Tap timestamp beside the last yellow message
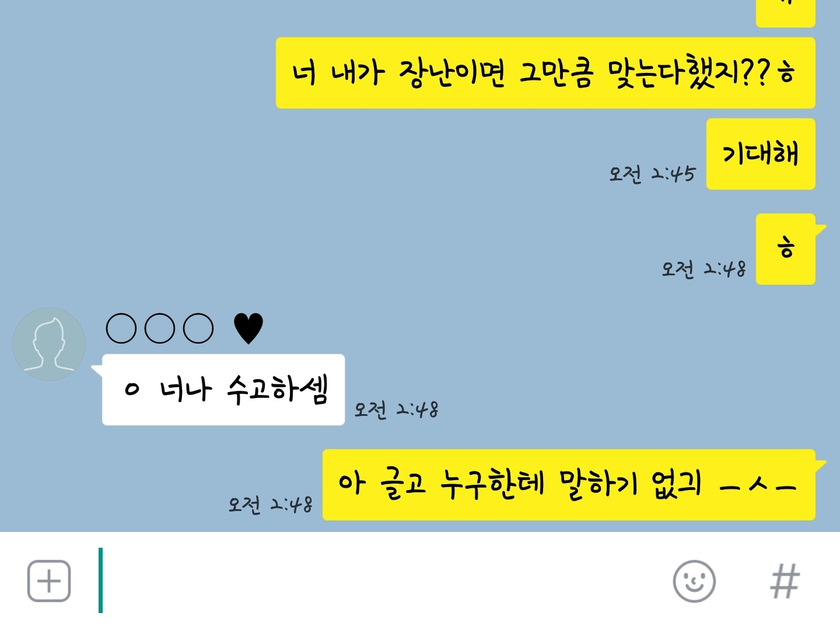The image size is (840, 630). click(x=270, y=505)
